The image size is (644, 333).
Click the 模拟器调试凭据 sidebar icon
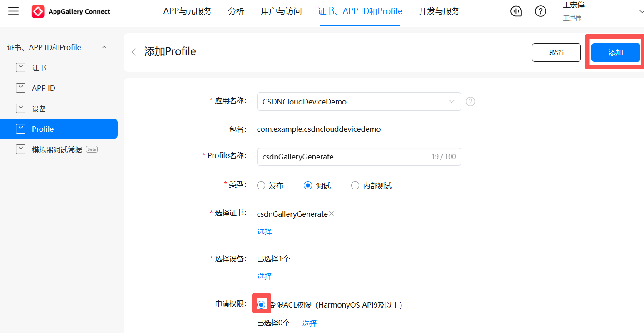[20, 149]
